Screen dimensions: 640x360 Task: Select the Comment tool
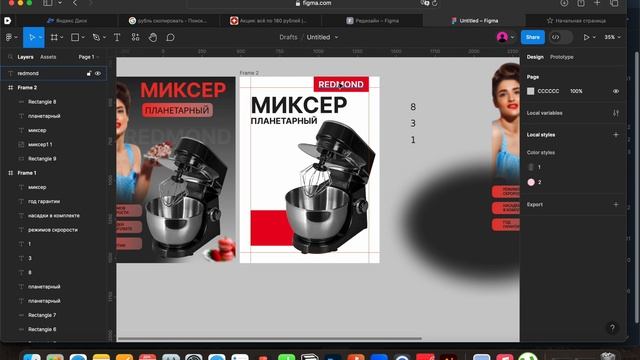click(x=171, y=38)
